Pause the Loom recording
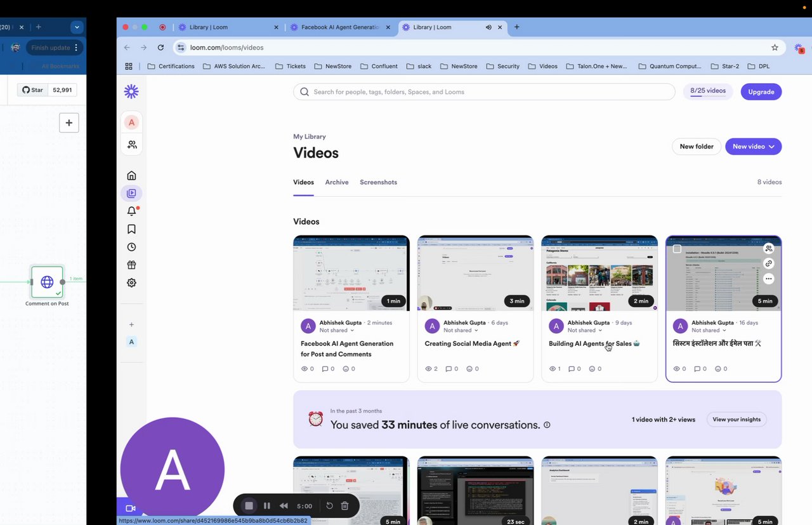Image resolution: width=812 pixels, height=525 pixels. 267,506
